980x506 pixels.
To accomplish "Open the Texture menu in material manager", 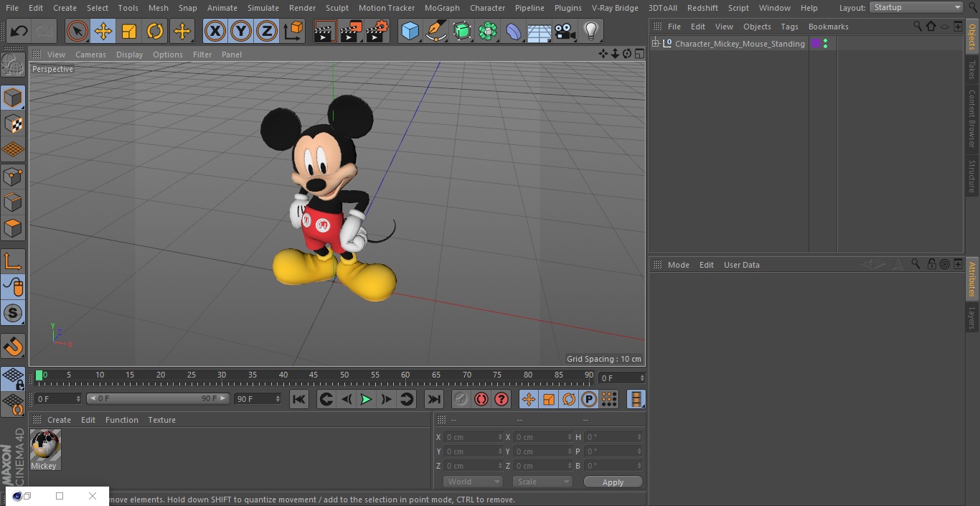I will tap(162, 420).
